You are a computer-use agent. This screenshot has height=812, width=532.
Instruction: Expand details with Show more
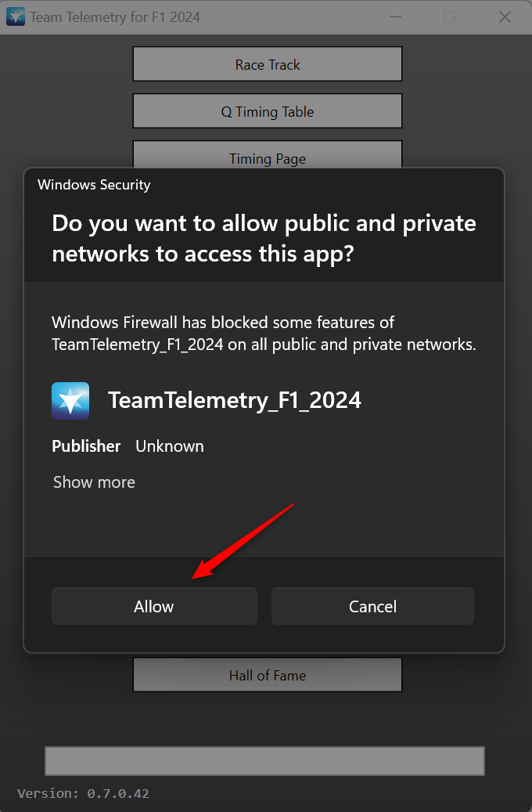coord(94,482)
